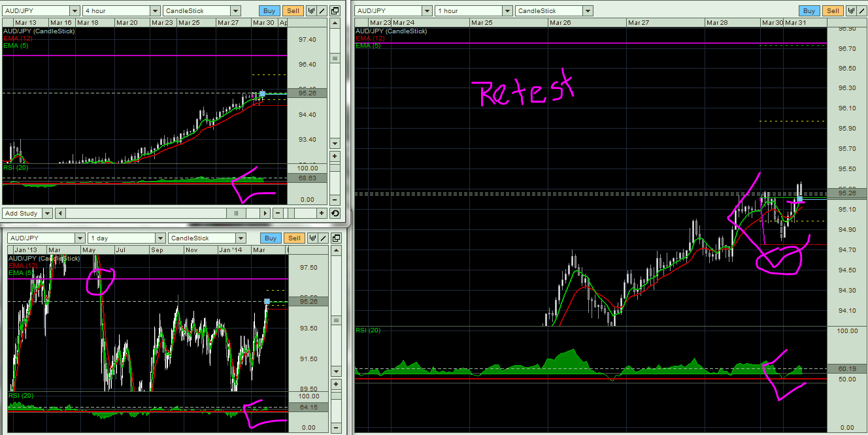Viewport: 868px width, 435px height.
Task: Click the 64.15 RSI value in 1 day chart
Action: [x=309, y=407]
